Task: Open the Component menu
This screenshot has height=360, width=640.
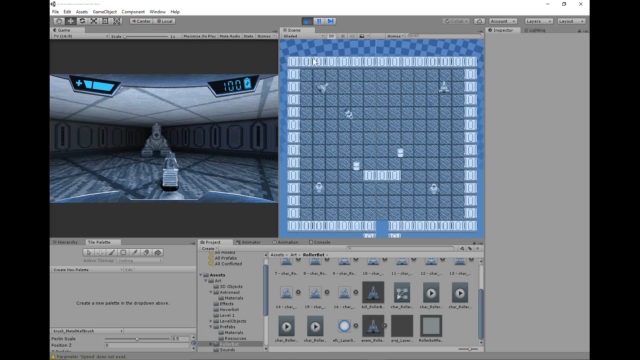Action: [133, 12]
